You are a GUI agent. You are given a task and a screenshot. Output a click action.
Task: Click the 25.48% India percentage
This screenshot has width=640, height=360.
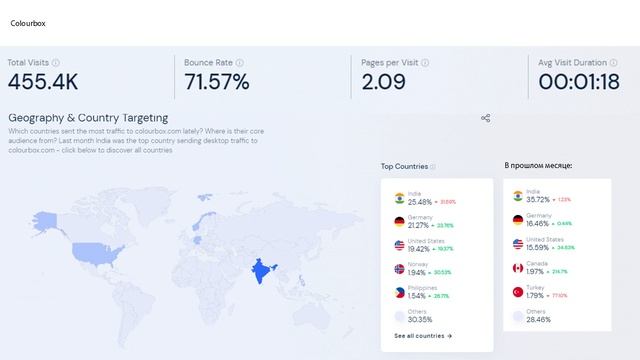click(x=420, y=202)
